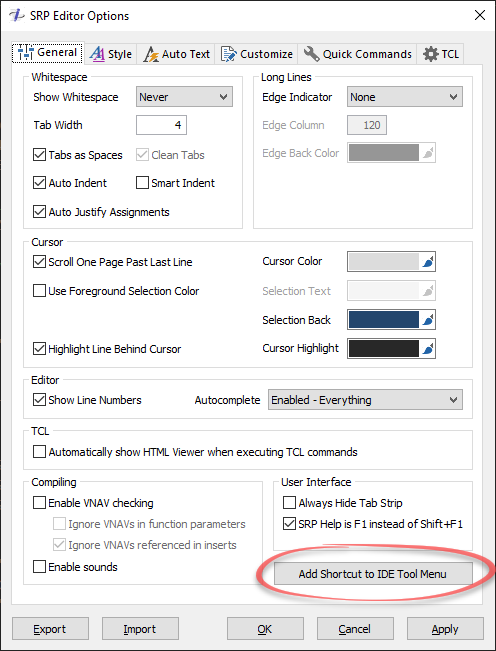Click the paintbrush icon beside Cursor Color
Image resolution: width=496 pixels, height=651 pixels.
428,262
